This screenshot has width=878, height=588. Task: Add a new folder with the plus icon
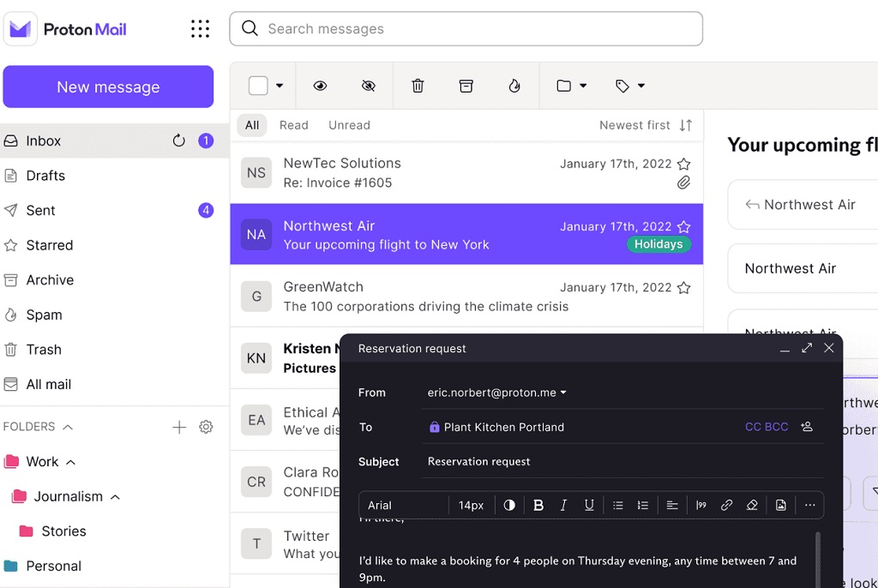pyautogui.click(x=179, y=427)
